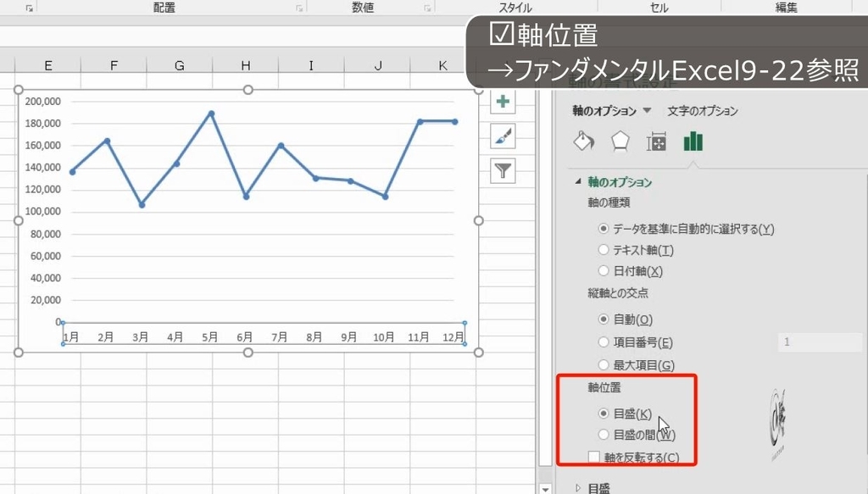Click the Chart Elements plus icon
Screen dimensions: 868x494
[504, 102]
